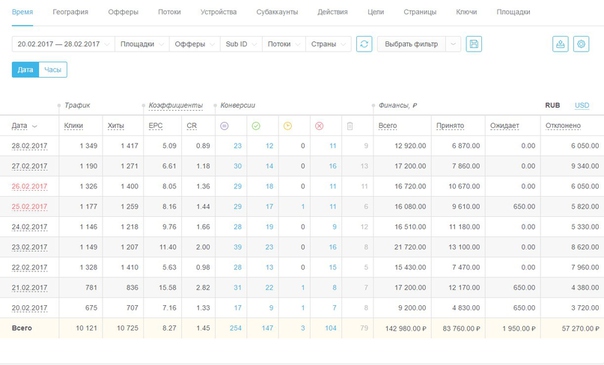Screen dimensions: 604x365
Task: Click the refresh report icon
Action: pos(364,44)
